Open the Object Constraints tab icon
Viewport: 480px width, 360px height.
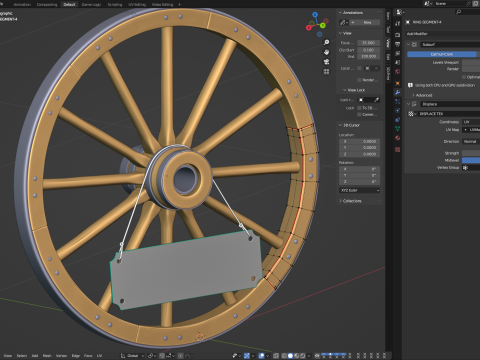pyautogui.click(x=397, y=120)
